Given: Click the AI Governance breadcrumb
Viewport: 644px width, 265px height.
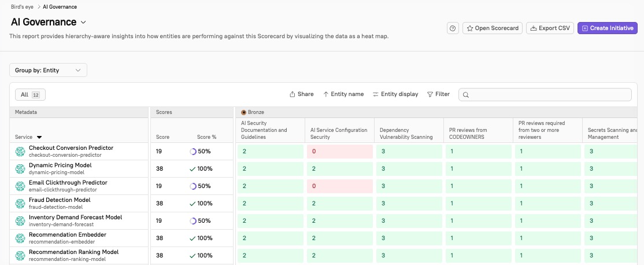Looking at the screenshot, I should [60, 7].
